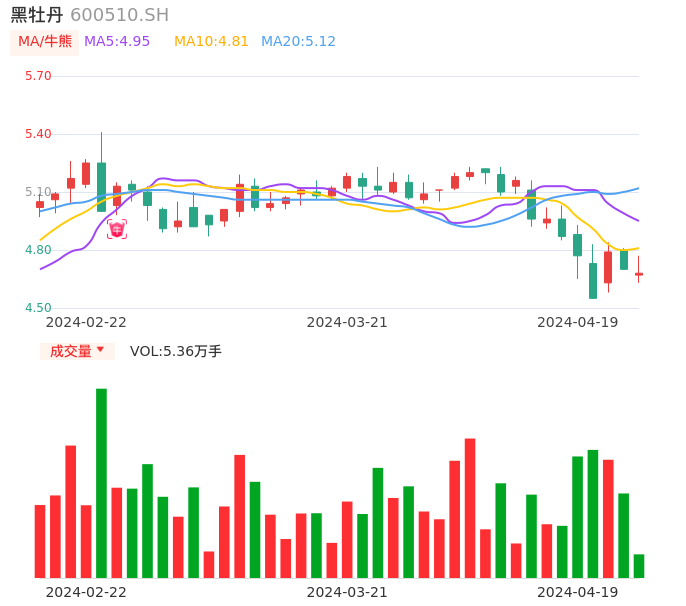This screenshot has width=686, height=606.
Task: Click the lowest green candlestick near 4.55
Action: [593, 280]
